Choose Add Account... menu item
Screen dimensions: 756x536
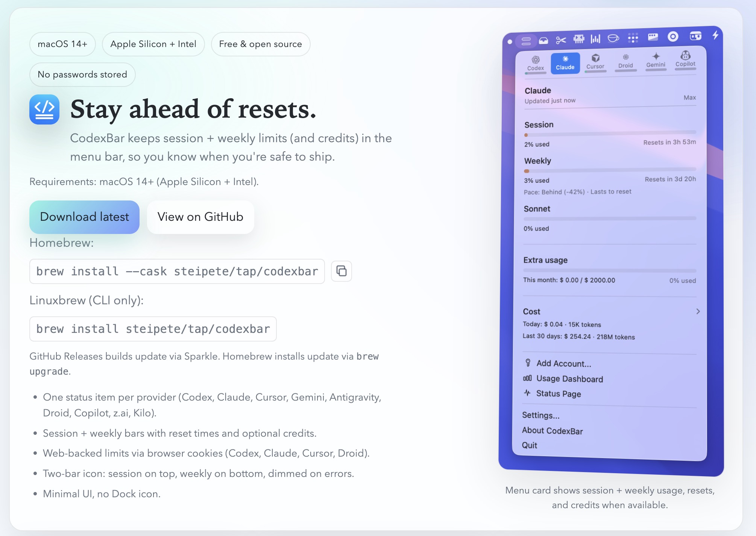[563, 363]
